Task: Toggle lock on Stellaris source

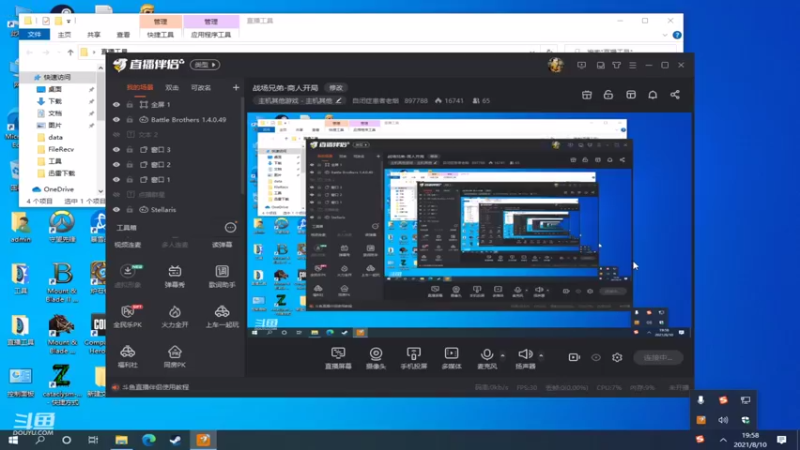Action: pos(130,210)
